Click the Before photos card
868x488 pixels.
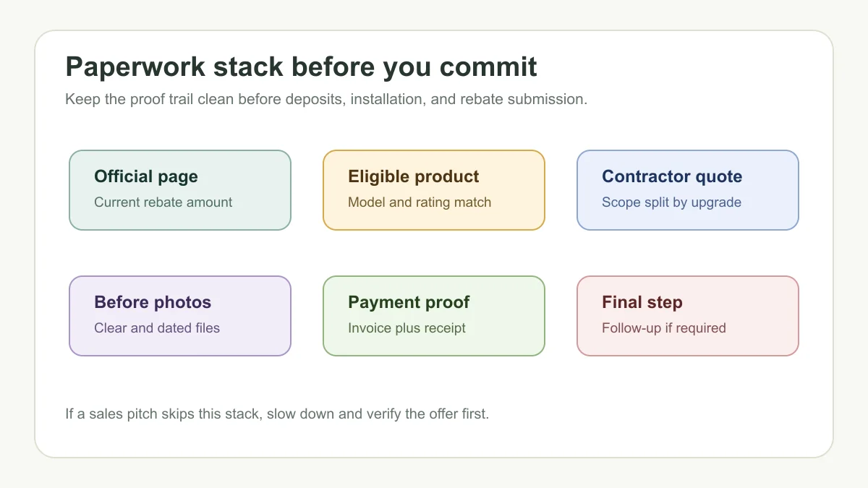tap(180, 316)
